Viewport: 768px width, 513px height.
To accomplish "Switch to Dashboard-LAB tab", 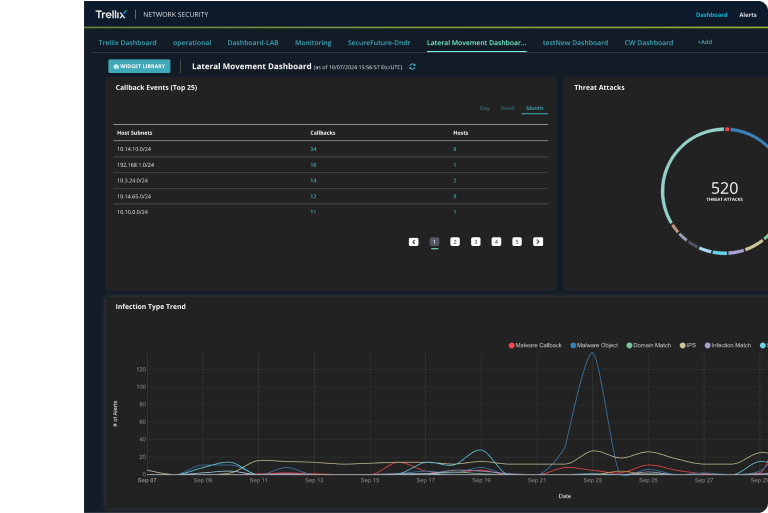I will pos(253,43).
